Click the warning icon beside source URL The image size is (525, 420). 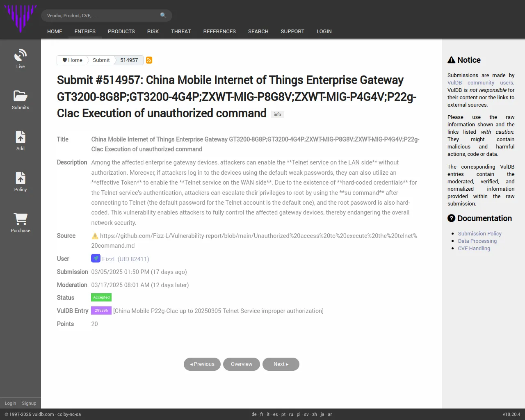95,236
